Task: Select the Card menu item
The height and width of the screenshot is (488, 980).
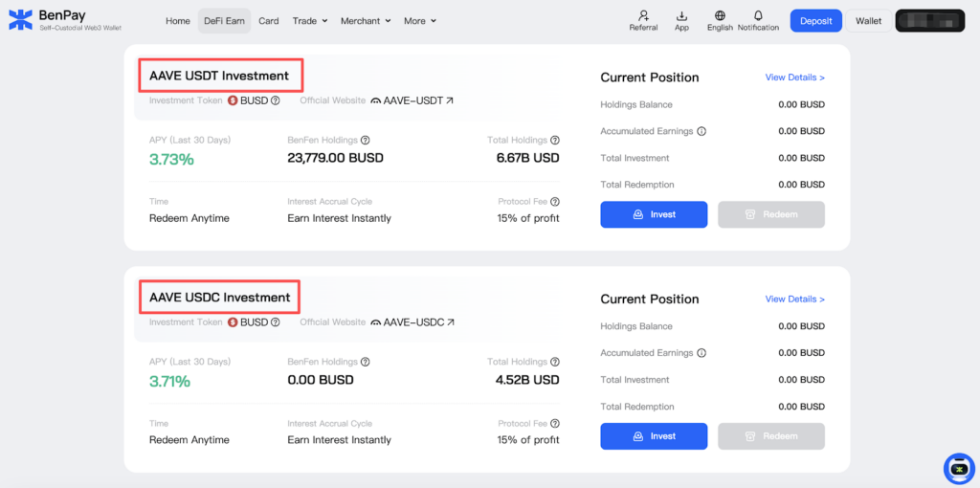Action: (269, 21)
